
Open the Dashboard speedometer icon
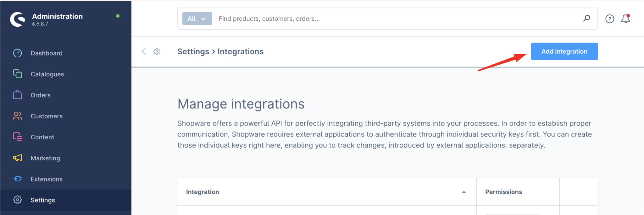pyautogui.click(x=18, y=53)
